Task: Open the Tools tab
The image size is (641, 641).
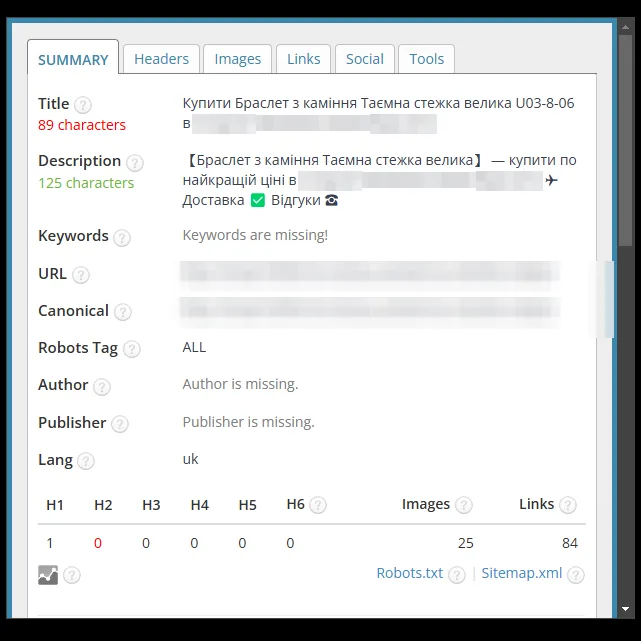Action: click(426, 59)
